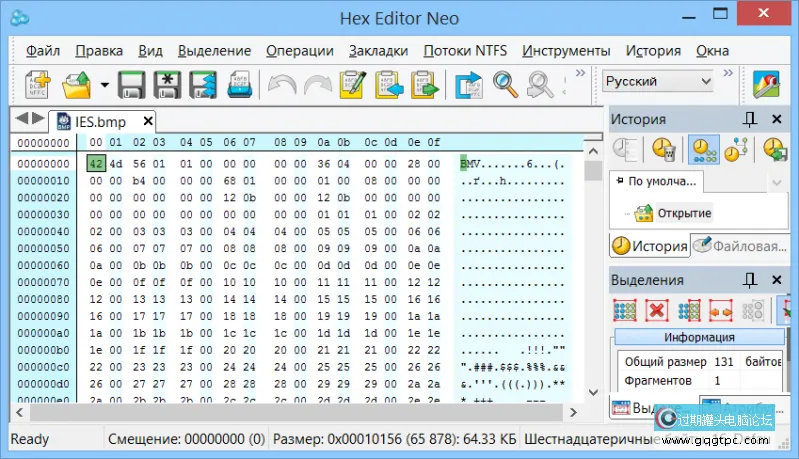Viewport: 799px width, 459px height.
Task: Click the Find magnifier icon
Action: pyautogui.click(x=505, y=85)
